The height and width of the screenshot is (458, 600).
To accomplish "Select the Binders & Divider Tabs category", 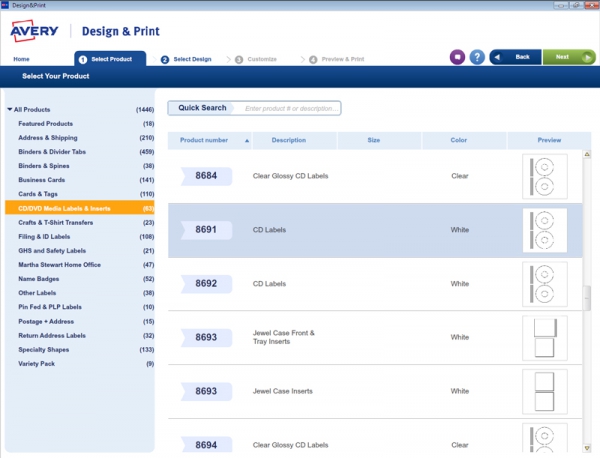I will tap(80, 152).
